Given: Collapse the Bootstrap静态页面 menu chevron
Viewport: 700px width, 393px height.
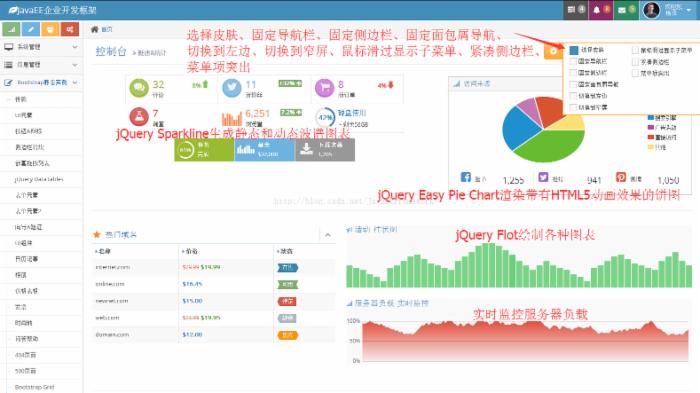Looking at the screenshot, I should pos(75,83).
